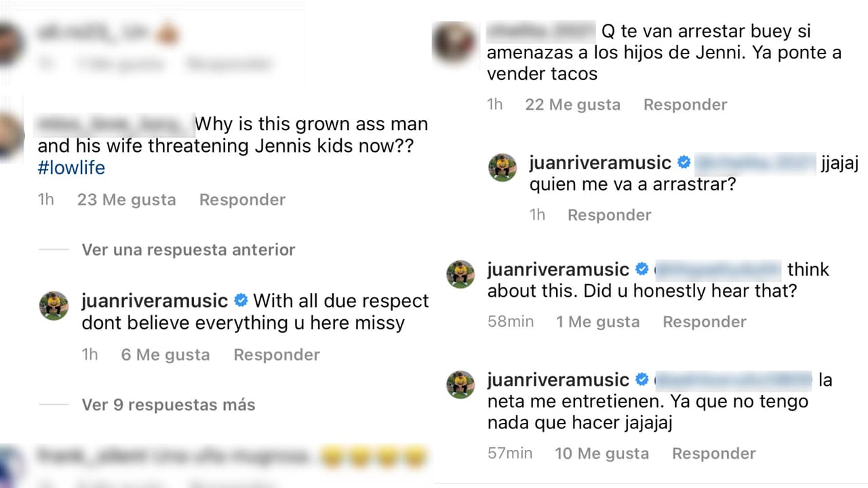Open juanriveramusic's username on the 58min comment
Viewport: 868px width, 488px height.
558,268
